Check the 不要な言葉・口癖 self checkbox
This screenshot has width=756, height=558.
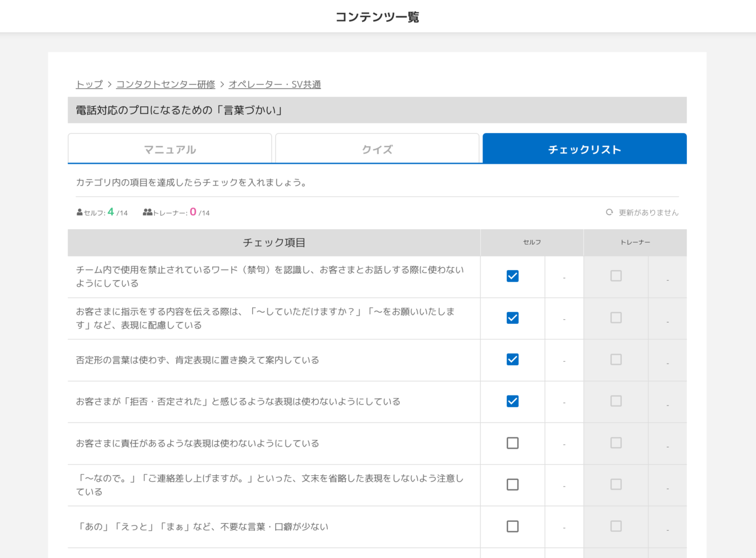tap(512, 526)
